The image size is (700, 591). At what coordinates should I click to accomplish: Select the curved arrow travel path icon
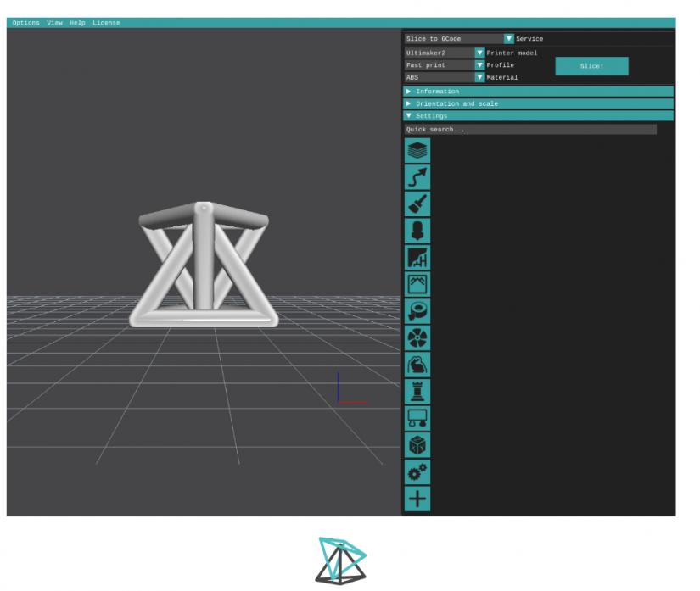[x=417, y=177]
